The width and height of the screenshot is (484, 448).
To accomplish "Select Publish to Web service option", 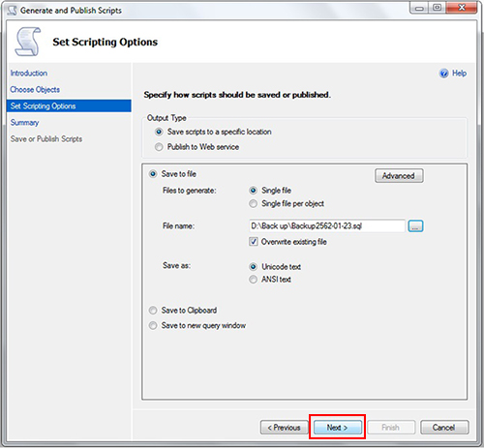I will [159, 147].
